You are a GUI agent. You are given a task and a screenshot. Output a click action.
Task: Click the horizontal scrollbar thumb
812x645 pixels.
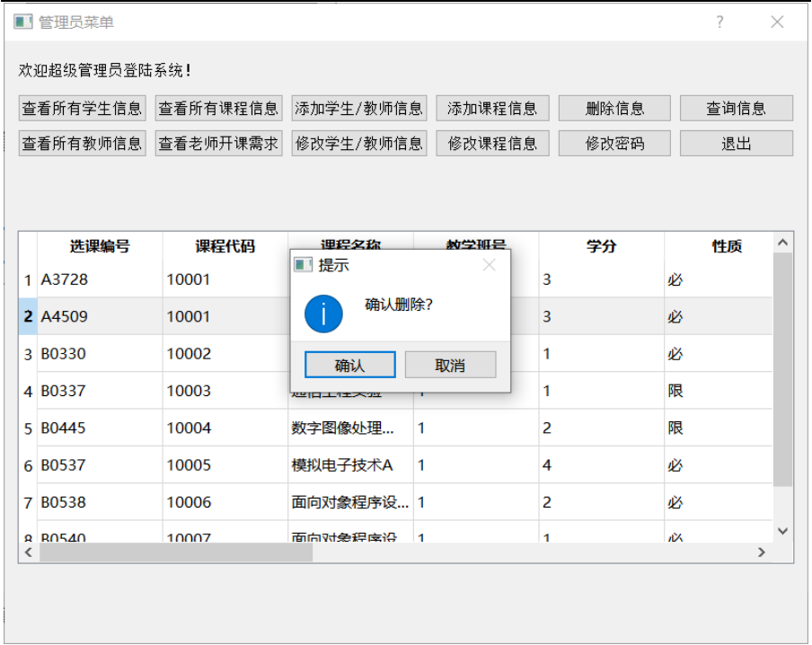pos(176,552)
